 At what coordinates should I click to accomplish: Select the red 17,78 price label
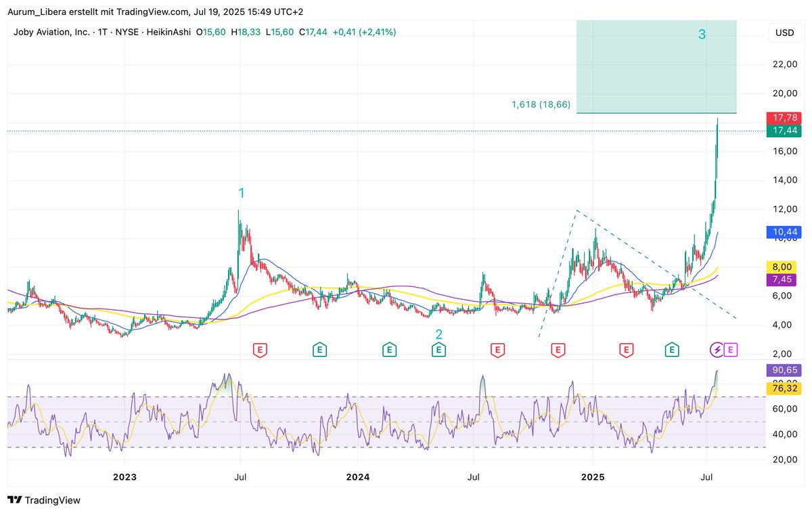tap(784, 118)
